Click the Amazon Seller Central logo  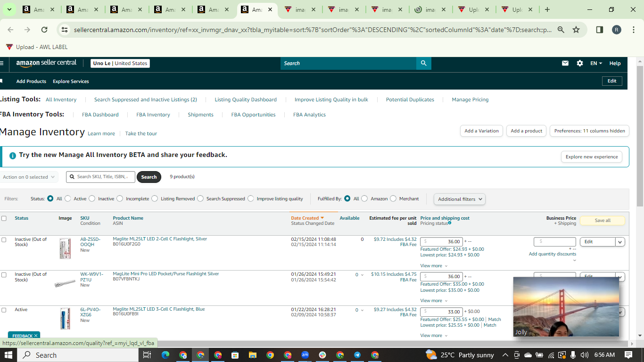[46, 63]
